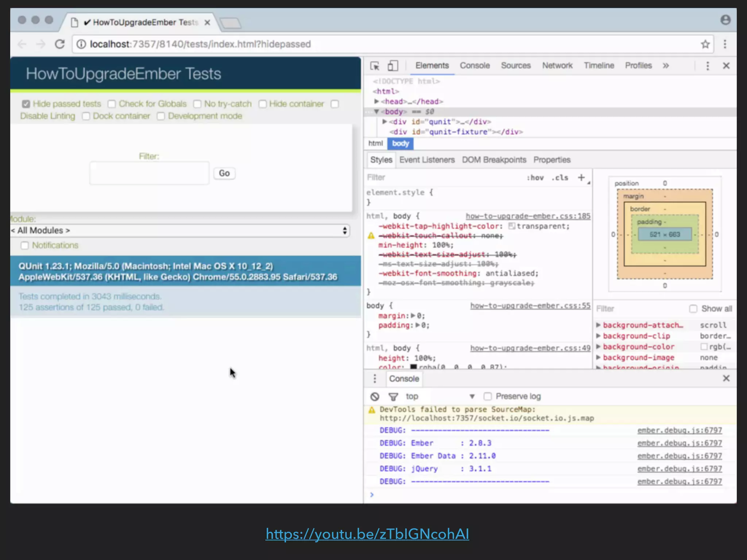The image size is (747, 560).
Task: Click the console filter funnel icon
Action: pos(393,396)
